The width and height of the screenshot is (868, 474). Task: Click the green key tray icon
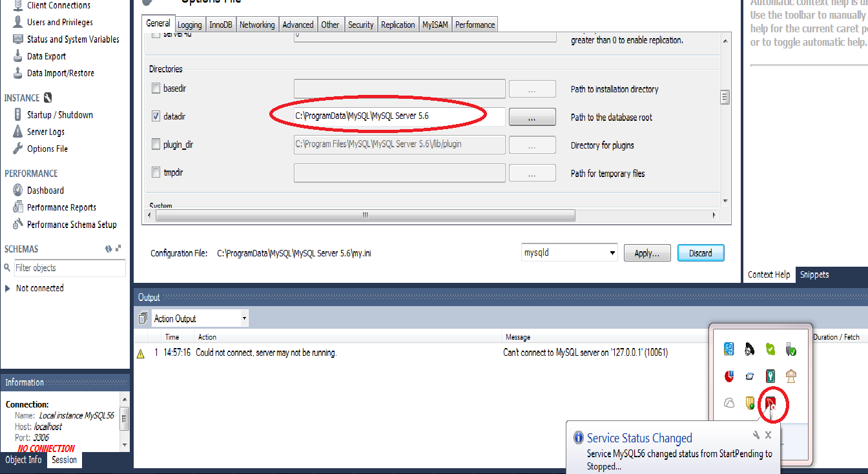(770, 376)
